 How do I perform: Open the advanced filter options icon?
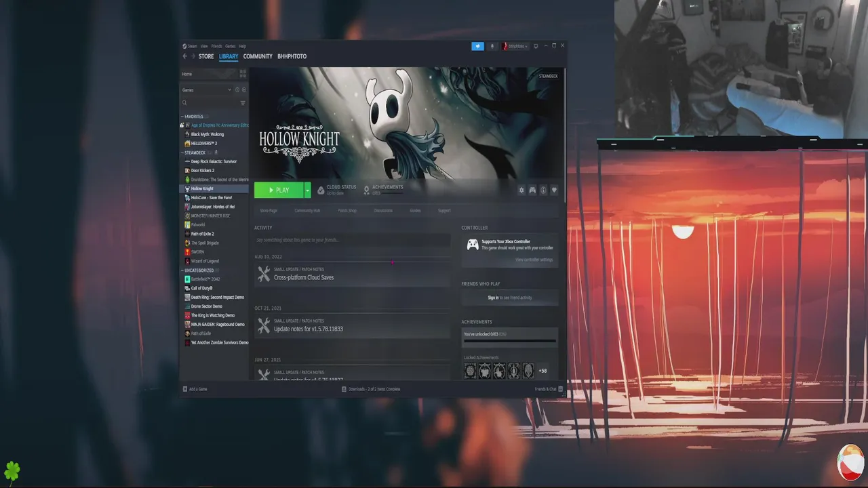[x=243, y=103]
